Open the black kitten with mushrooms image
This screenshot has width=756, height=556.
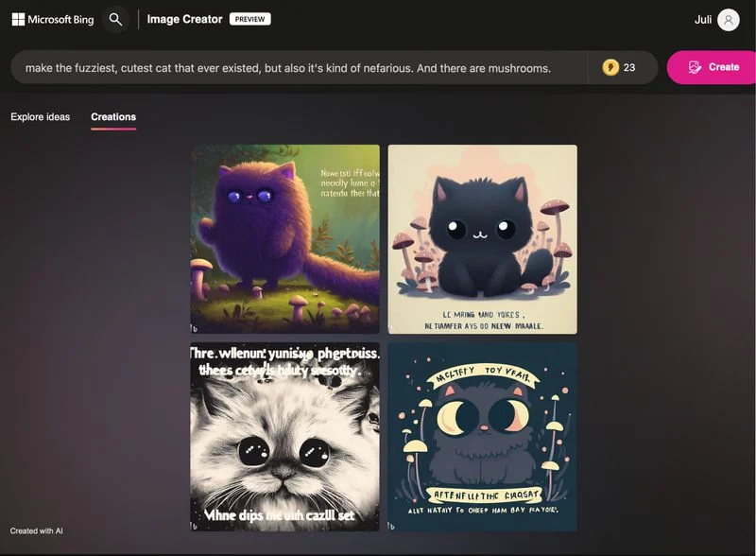(482, 239)
